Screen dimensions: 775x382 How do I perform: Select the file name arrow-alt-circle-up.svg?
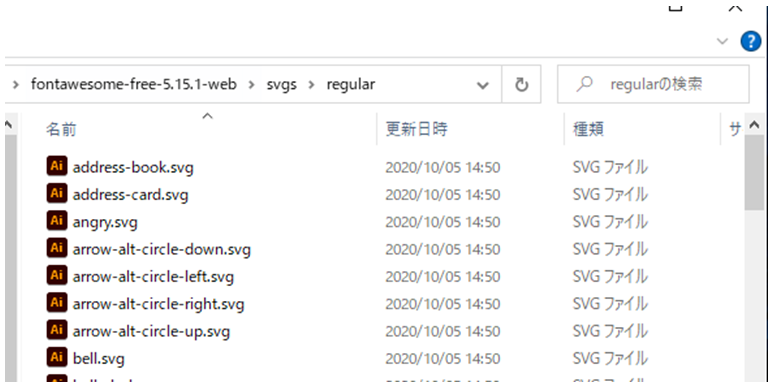point(151,331)
